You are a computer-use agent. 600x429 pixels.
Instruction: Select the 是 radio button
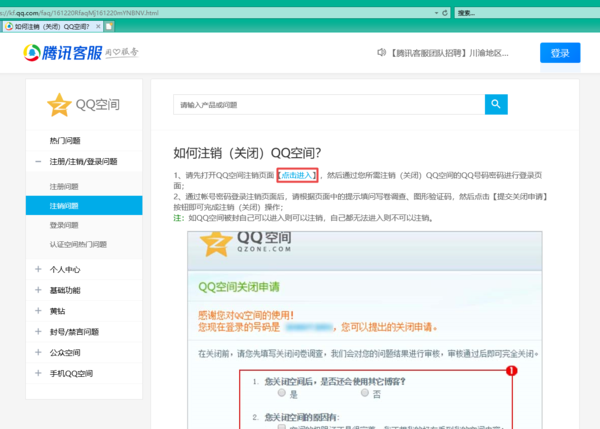point(283,393)
